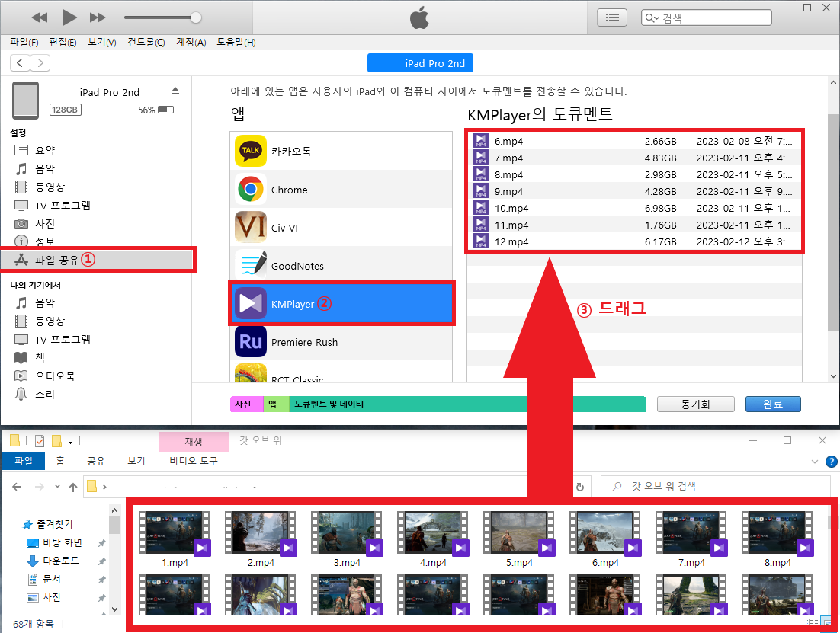Select 음악 under 설정
This screenshot has height=633, width=840.
45,168
